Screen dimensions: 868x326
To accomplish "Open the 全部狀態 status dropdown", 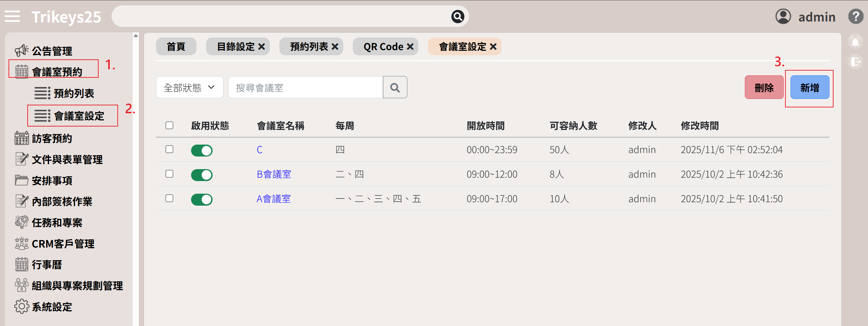I will [189, 88].
